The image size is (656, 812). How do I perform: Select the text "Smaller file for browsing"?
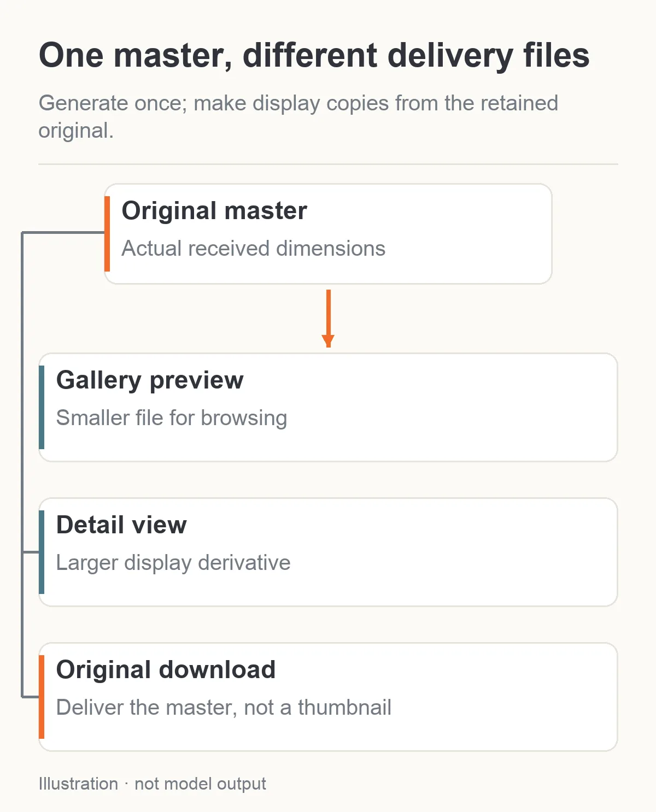pyautogui.click(x=172, y=418)
